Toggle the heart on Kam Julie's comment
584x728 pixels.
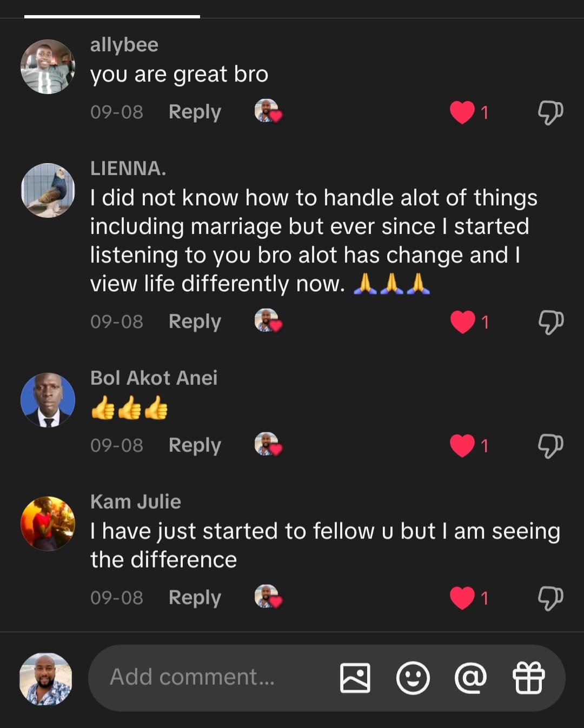(x=462, y=598)
